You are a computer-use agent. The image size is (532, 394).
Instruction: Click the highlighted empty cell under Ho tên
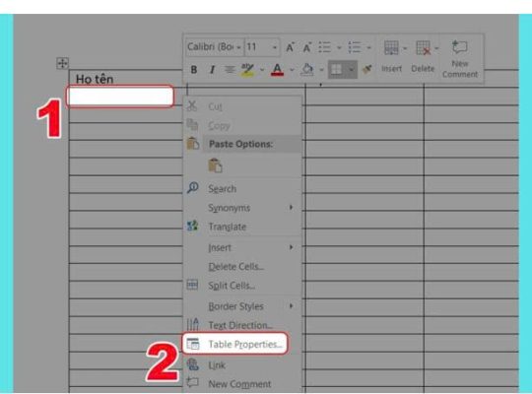coord(120,97)
